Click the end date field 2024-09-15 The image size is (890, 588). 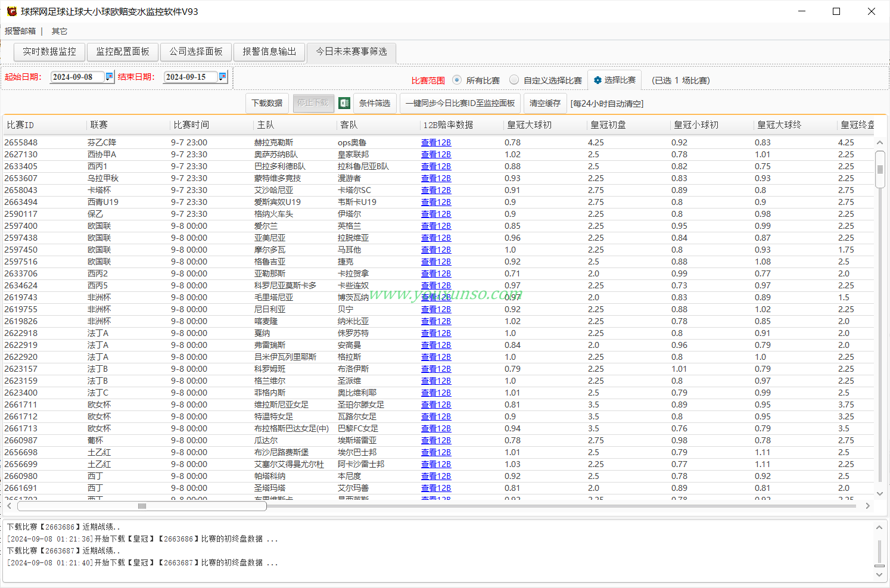(x=190, y=77)
